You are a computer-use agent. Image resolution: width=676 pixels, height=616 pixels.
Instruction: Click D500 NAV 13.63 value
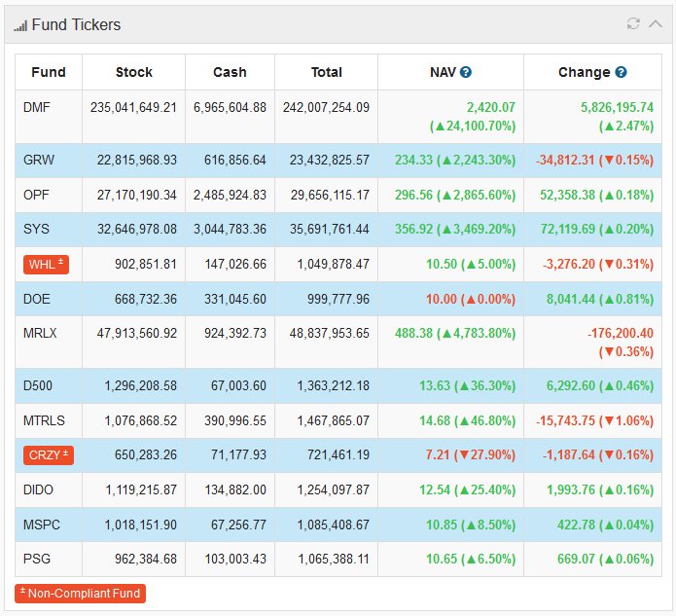click(435, 386)
